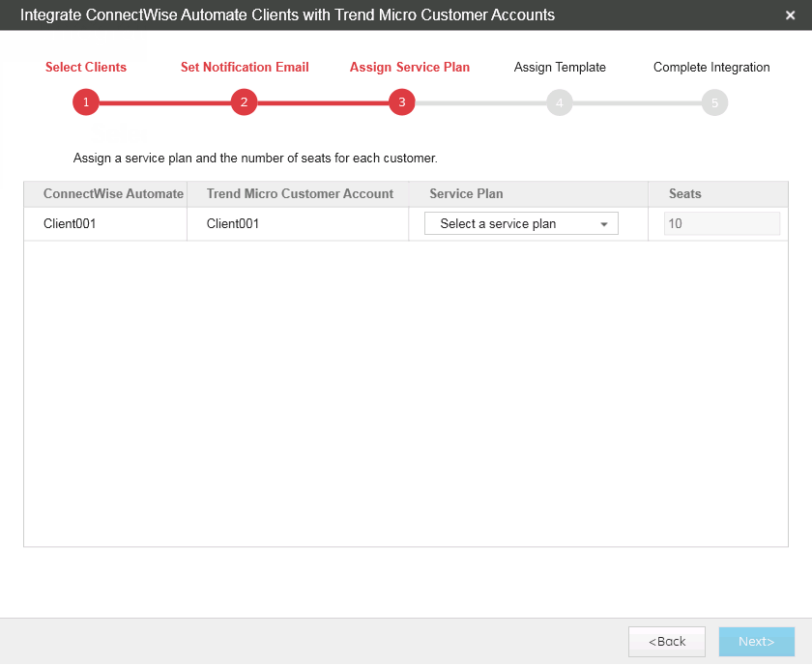Click step 2 circle in wizard
The width and height of the screenshot is (812, 665).
point(244,102)
